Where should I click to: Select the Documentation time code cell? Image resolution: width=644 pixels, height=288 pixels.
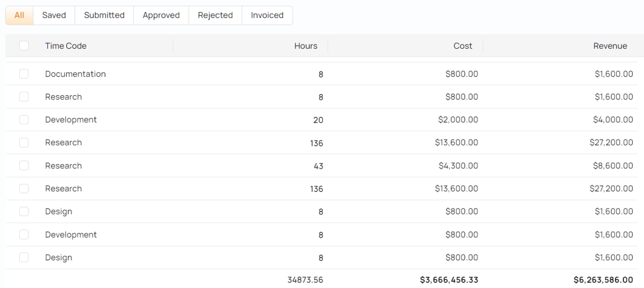(75, 74)
